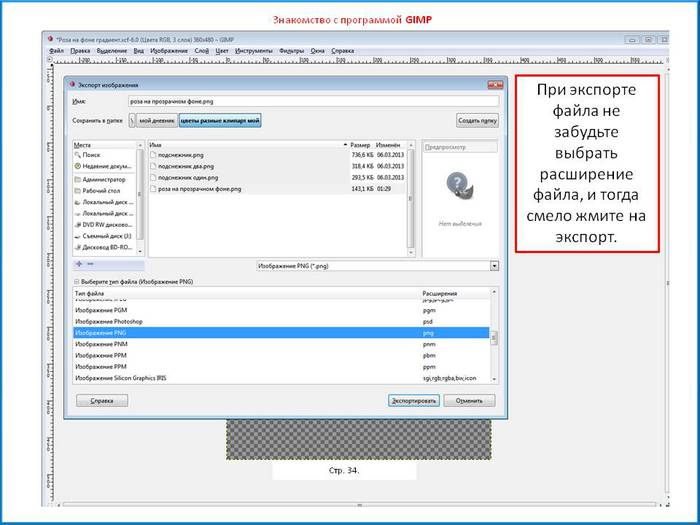The width and height of the screenshot is (700, 525).
Task: Open the Окна menu
Action: (x=317, y=51)
